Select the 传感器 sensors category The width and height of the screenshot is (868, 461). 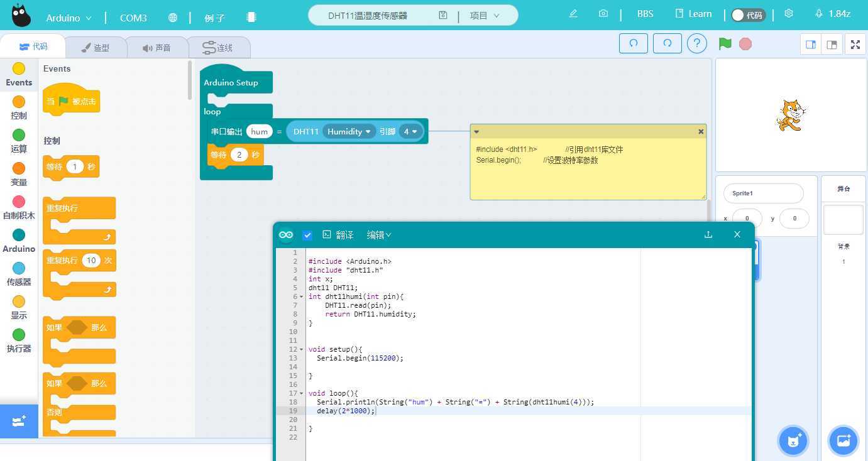tap(19, 274)
